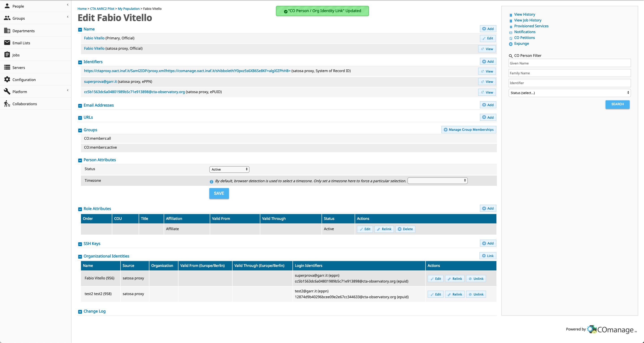
Task: Click the Notifications envelope icon
Action: click(x=511, y=32)
